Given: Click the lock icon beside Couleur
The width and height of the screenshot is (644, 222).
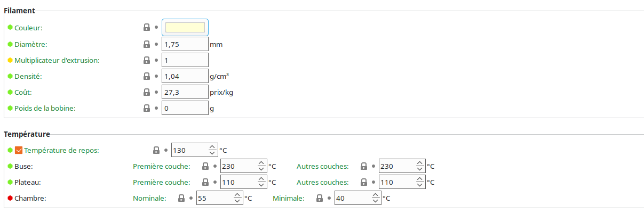Looking at the screenshot, I should [x=147, y=27].
